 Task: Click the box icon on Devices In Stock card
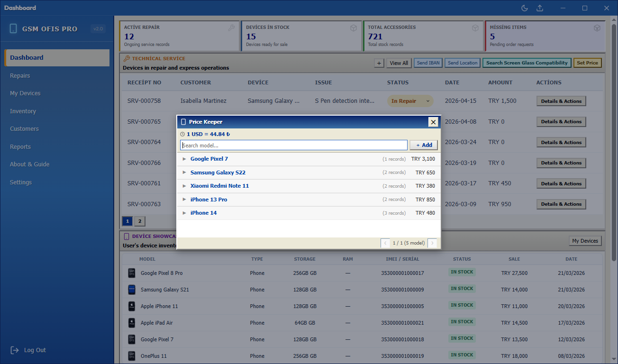point(353,28)
